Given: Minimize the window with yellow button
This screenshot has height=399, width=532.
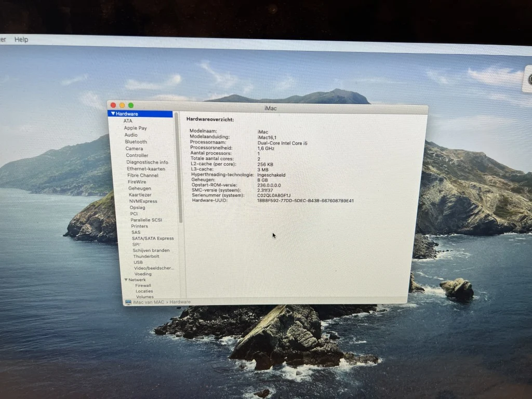Looking at the screenshot, I should [122, 105].
